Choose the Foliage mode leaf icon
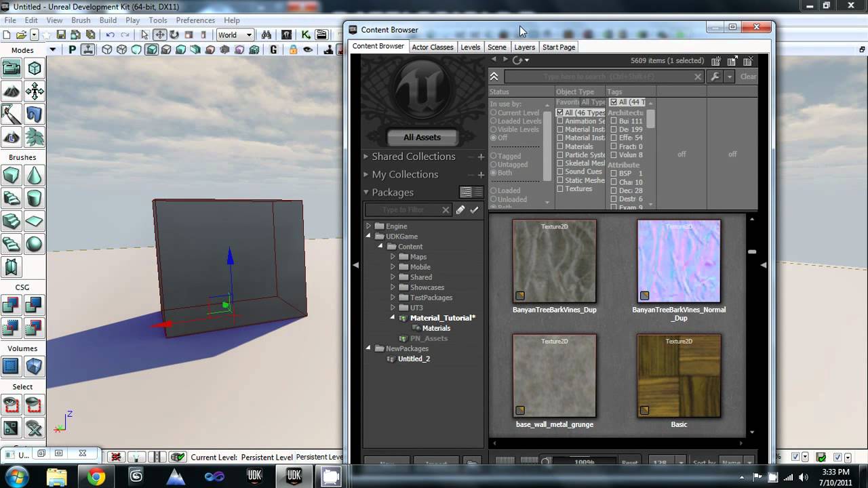 (35, 137)
